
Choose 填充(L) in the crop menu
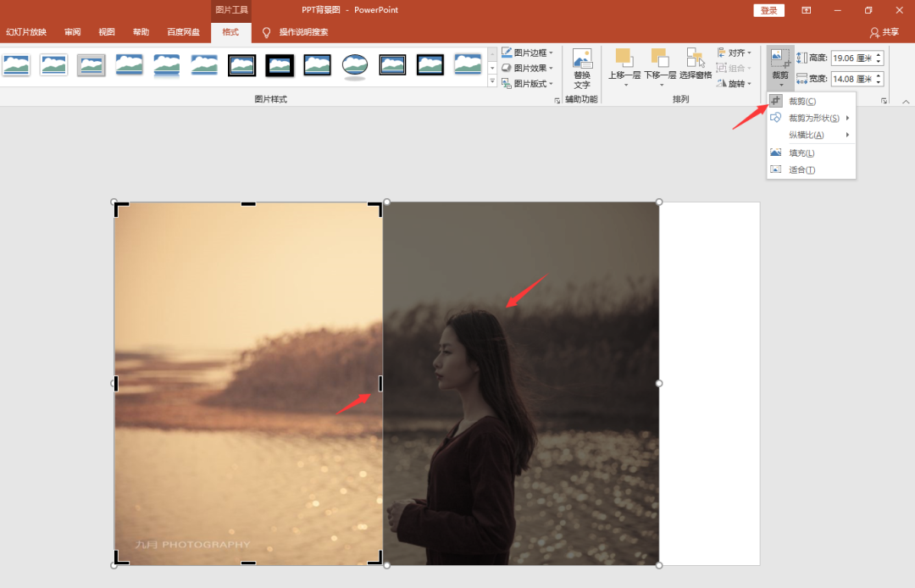coord(801,153)
